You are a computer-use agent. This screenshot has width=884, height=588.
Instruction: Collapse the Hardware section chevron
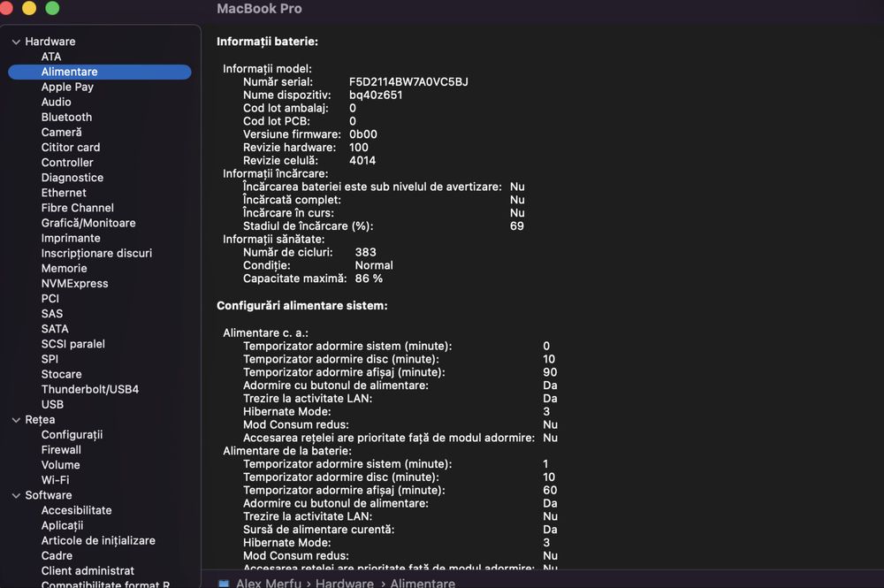(x=16, y=42)
